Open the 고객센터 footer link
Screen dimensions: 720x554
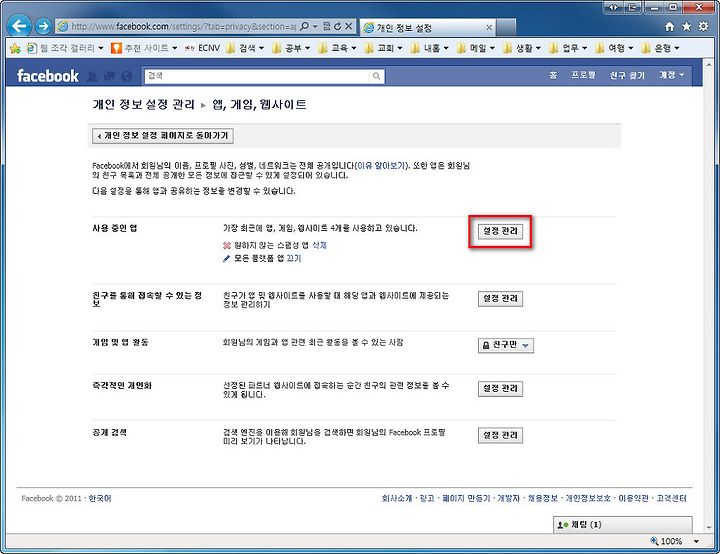pos(671,498)
